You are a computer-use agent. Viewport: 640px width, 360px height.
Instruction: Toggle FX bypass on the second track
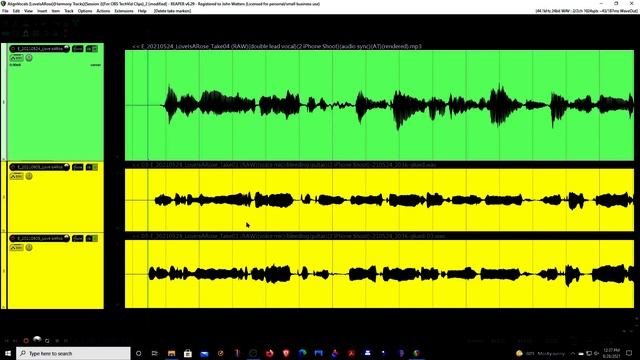[95, 167]
